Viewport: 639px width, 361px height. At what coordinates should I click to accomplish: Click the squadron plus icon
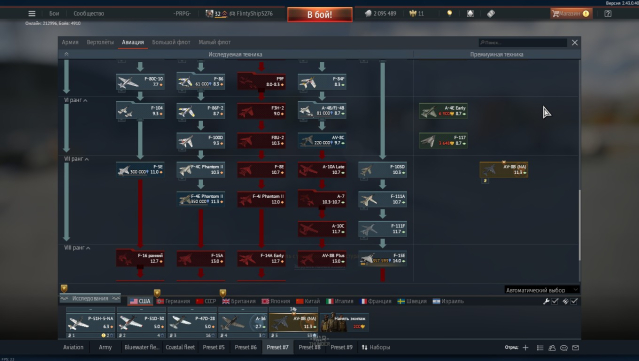coord(525,348)
